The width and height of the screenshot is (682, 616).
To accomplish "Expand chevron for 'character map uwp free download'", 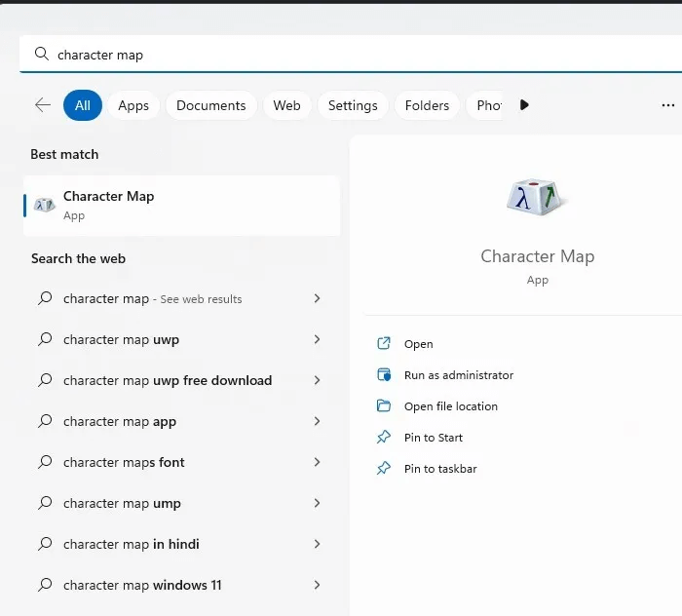I will [x=317, y=380].
